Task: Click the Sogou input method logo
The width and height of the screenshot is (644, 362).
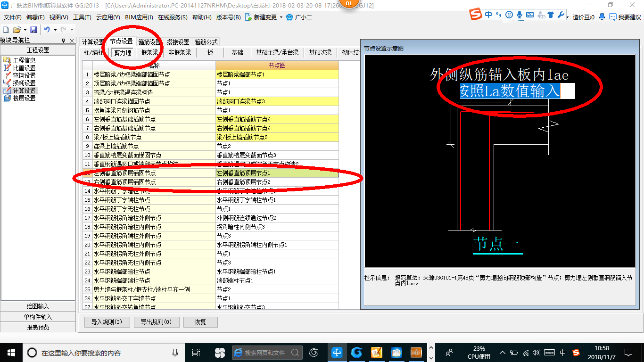Action: point(476,15)
